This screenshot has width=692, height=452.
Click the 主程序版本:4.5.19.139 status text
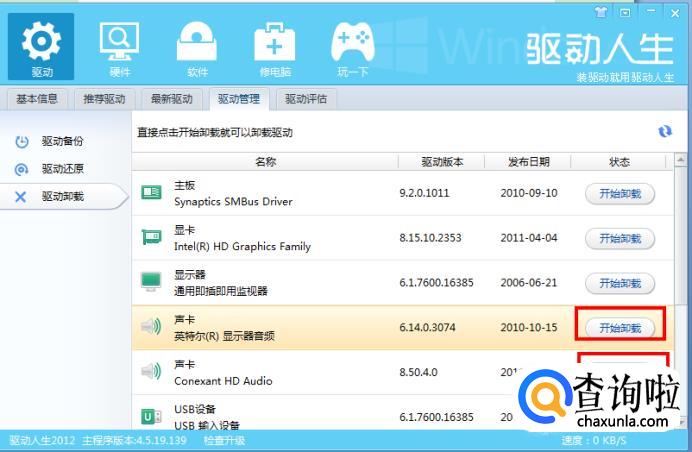[134, 441]
